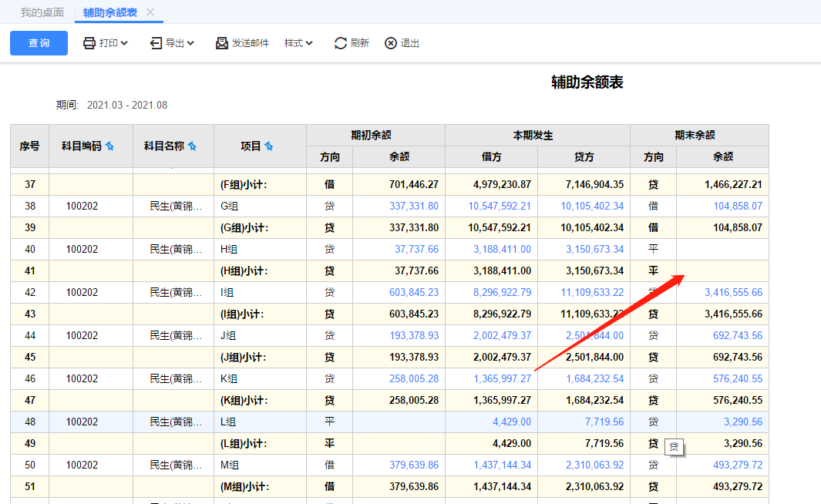Viewport: 821px width, 504px height.
Task: Click the 刷新 label
Action: pyautogui.click(x=360, y=43)
